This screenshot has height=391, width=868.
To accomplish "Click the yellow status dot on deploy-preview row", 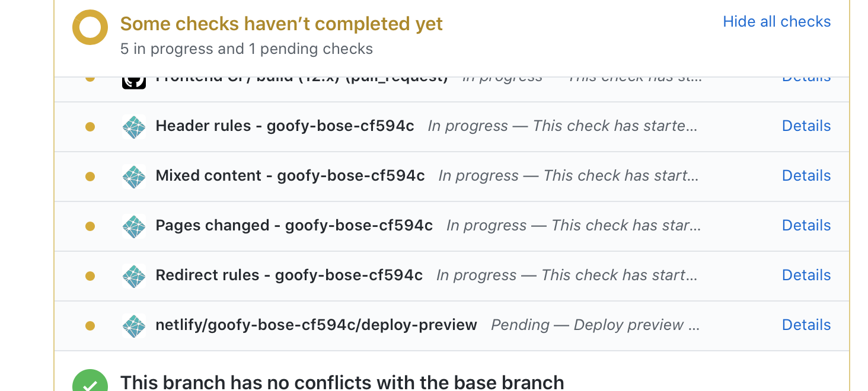I will pyautogui.click(x=90, y=325).
